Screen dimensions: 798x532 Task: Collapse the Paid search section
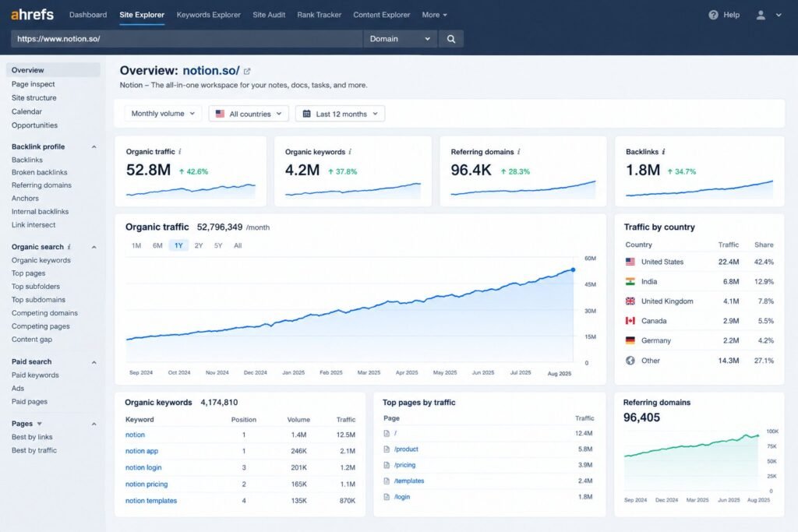tap(94, 362)
